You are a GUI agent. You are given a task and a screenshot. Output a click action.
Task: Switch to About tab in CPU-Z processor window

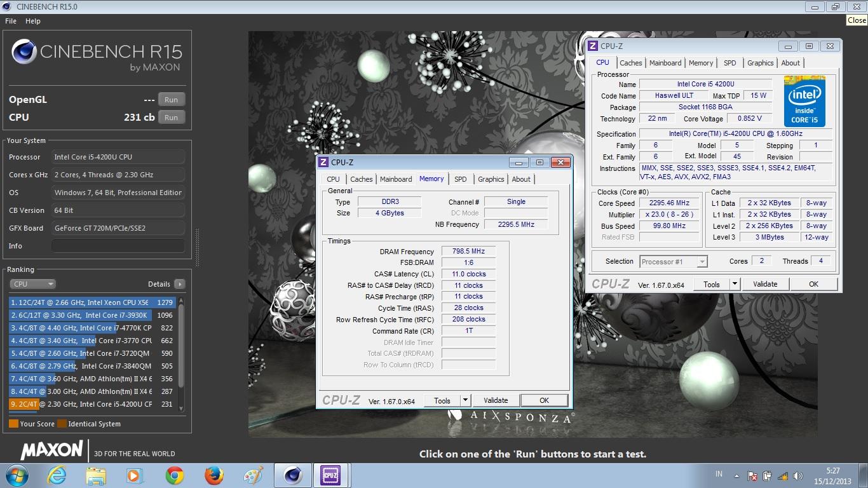point(790,63)
